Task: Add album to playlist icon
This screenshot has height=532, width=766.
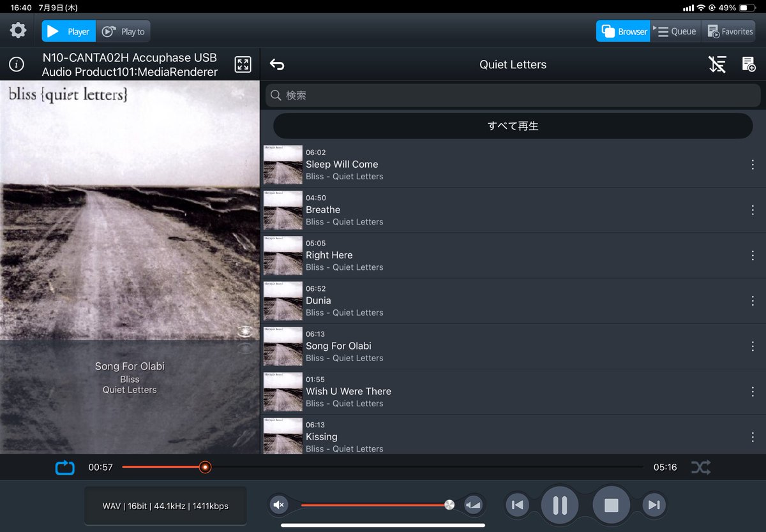Action: pyautogui.click(x=749, y=64)
